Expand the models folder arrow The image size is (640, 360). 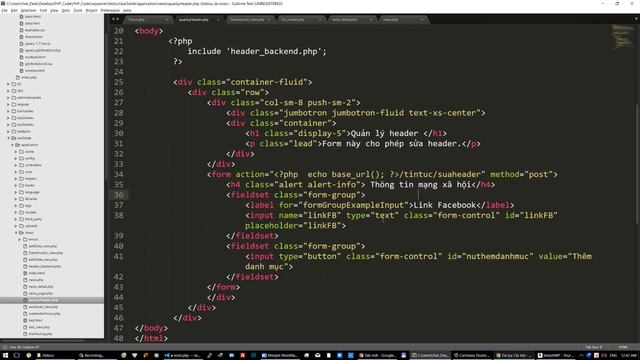coord(16,212)
